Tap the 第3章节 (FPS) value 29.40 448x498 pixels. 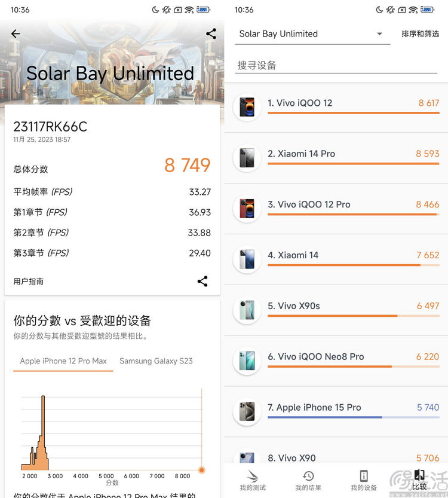point(200,253)
